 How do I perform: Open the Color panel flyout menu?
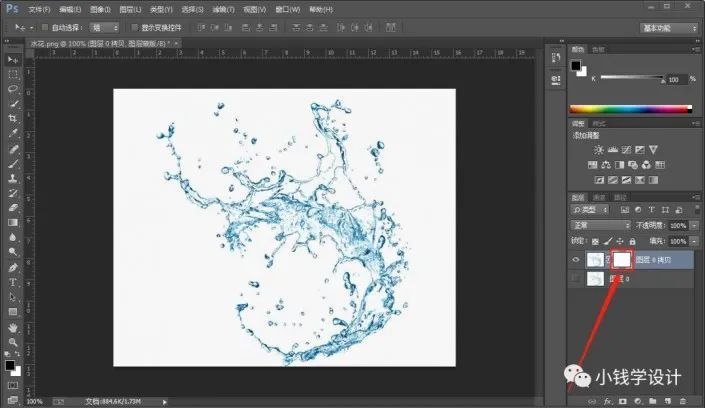[696, 49]
